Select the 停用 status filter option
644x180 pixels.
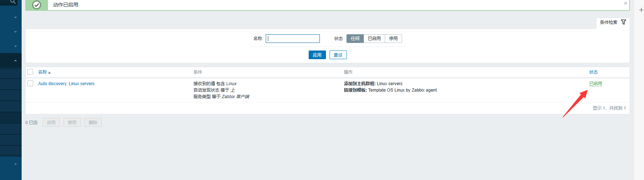pyautogui.click(x=393, y=39)
